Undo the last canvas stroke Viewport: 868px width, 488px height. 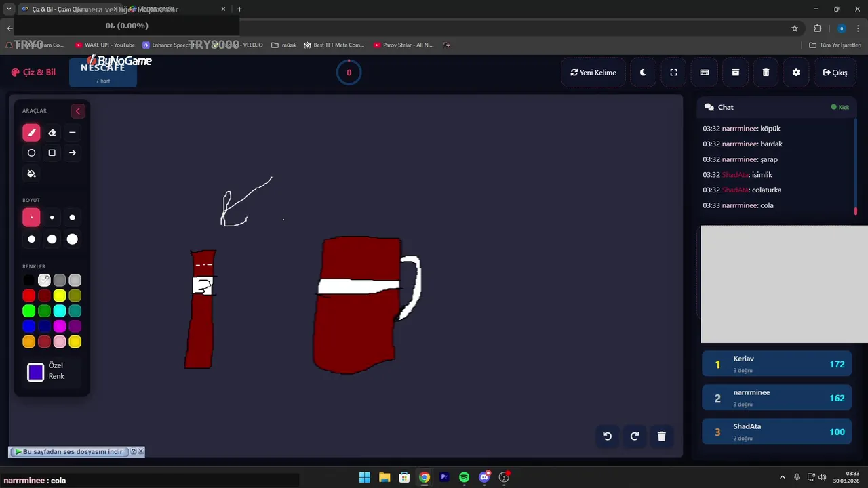coord(608,436)
